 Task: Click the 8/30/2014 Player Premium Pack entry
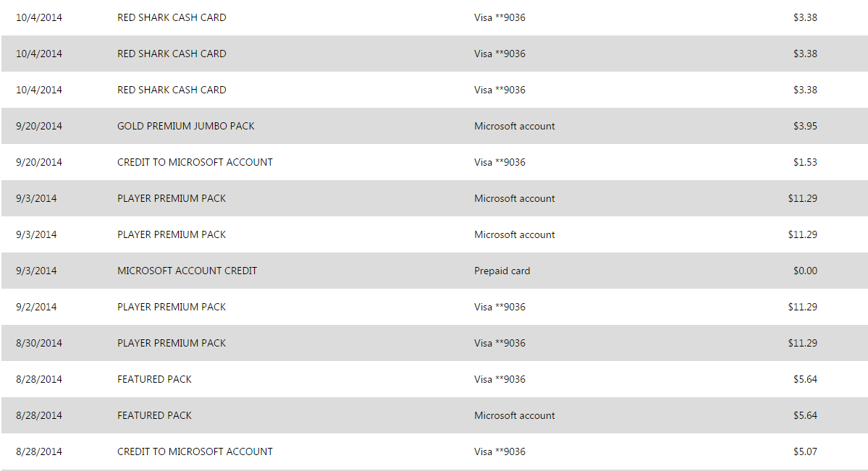[434, 343]
